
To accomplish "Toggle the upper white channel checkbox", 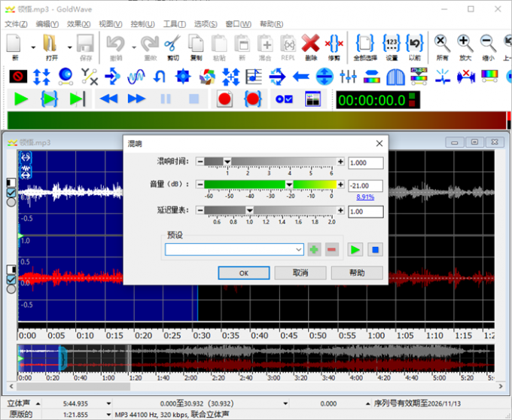I will (11, 193).
